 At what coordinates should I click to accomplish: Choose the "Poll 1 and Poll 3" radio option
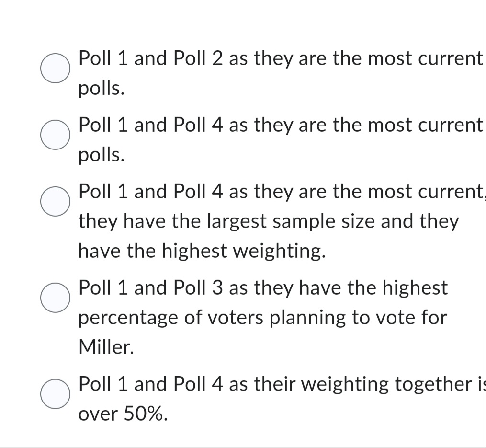click(x=56, y=298)
